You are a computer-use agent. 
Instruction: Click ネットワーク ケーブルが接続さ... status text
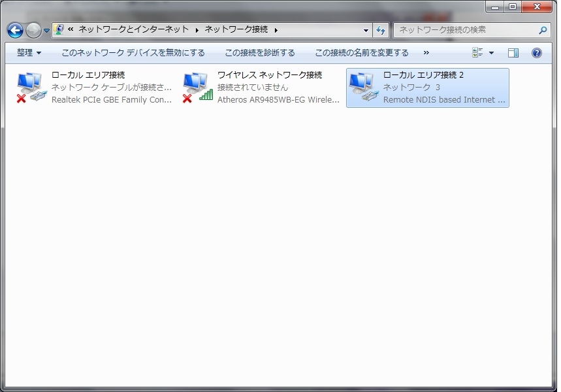pos(112,88)
